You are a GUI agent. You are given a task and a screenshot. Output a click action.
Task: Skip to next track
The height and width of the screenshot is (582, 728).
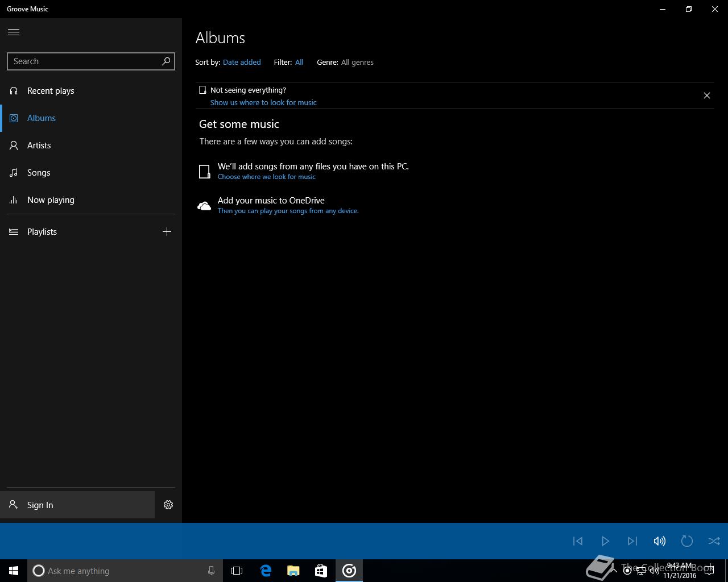(x=632, y=541)
